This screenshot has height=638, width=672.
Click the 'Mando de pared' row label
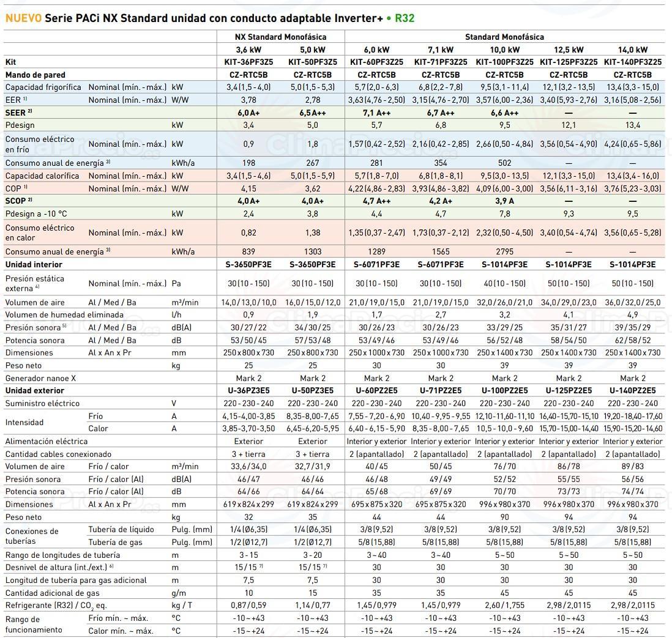point(35,75)
